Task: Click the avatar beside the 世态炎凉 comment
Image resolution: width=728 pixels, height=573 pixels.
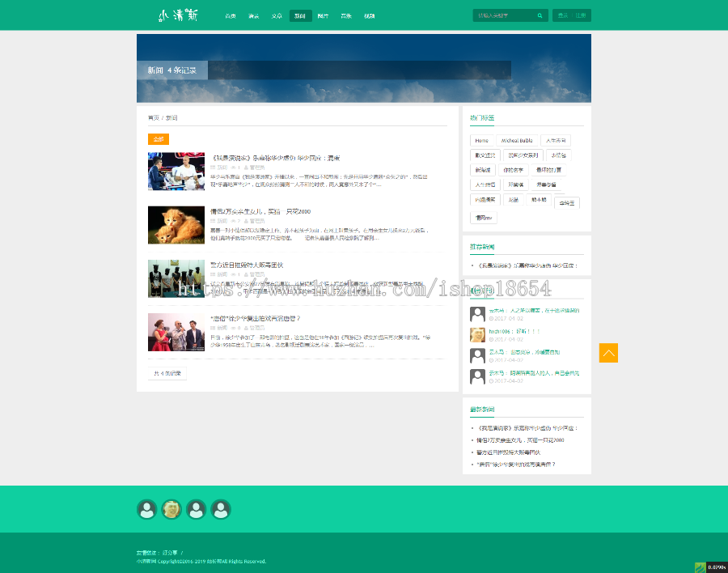Action: (x=477, y=356)
